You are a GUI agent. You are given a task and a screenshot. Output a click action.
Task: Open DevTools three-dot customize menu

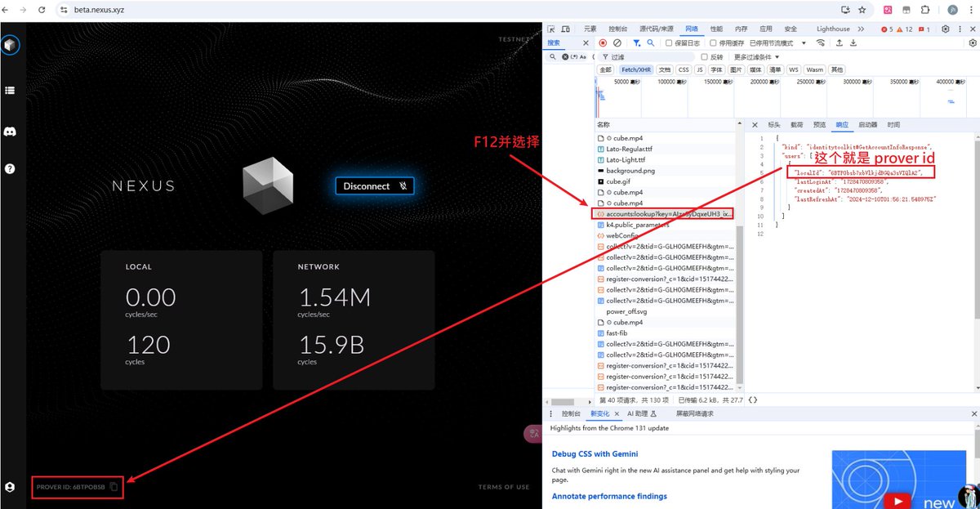tap(960, 29)
